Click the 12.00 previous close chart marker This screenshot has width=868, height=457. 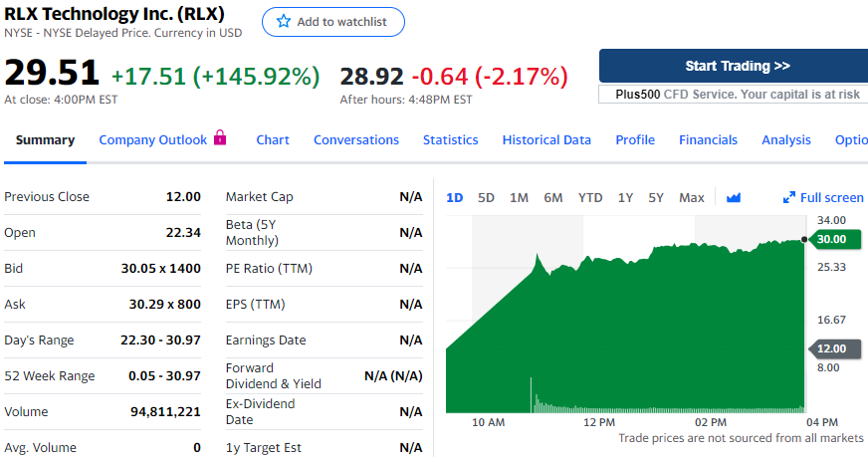pyautogui.click(x=831, y=348)
